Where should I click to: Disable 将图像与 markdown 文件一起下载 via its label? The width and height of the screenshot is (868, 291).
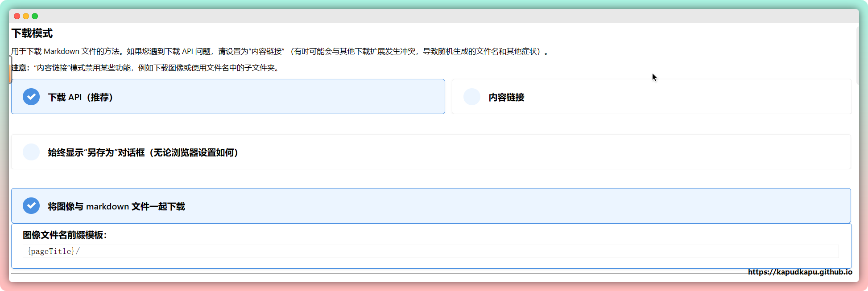(x=116, y=206)
